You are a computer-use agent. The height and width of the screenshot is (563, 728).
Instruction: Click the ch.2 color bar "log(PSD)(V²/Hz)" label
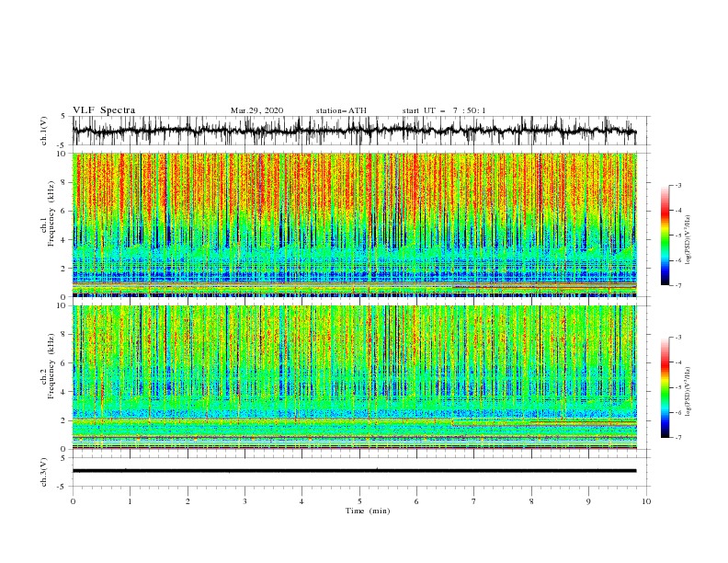tap(688, 392)
